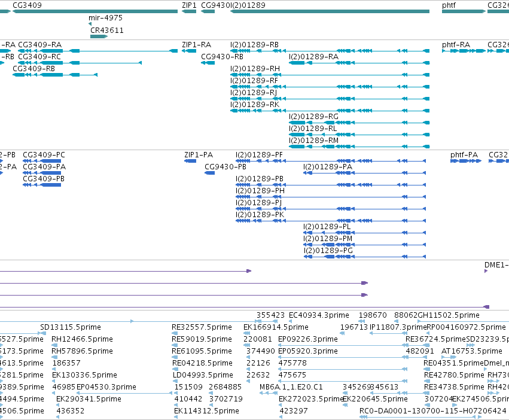Viewport: 509px width, 420px height.
Task: Select the l(2)01289-RJ transcript label
Action: pos(253,93)
